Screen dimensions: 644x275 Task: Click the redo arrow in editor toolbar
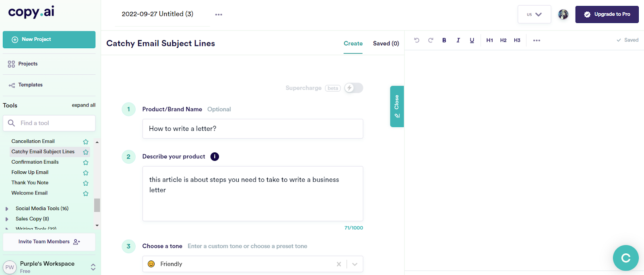pos(431,40)
